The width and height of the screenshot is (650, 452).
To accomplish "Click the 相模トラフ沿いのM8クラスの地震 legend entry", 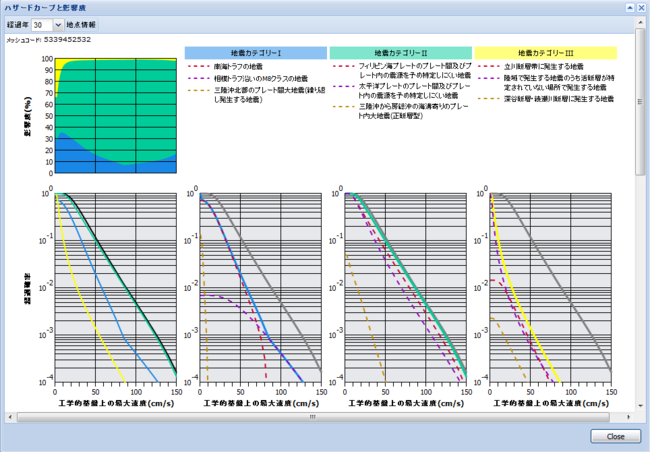I will 247,78.
